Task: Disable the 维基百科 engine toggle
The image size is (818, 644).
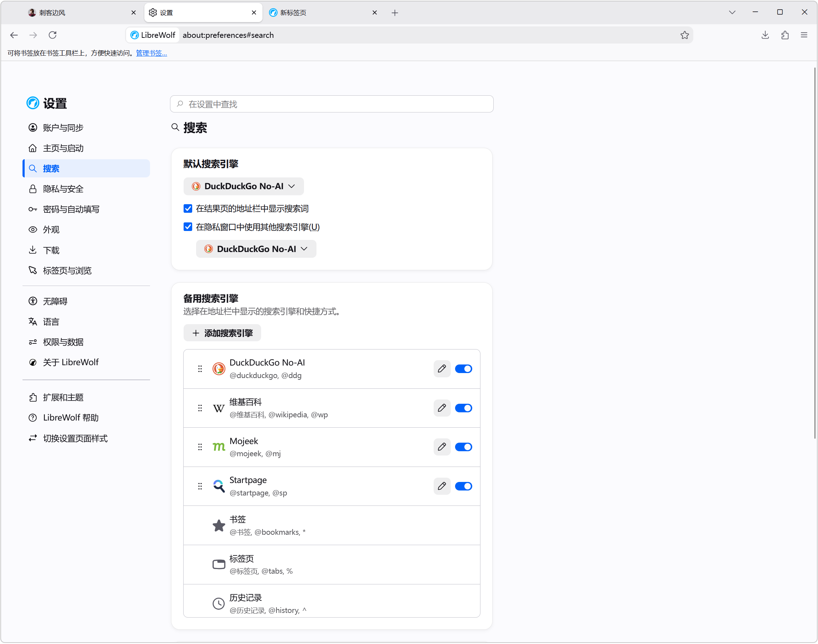Action: click(x=463, y=408)
